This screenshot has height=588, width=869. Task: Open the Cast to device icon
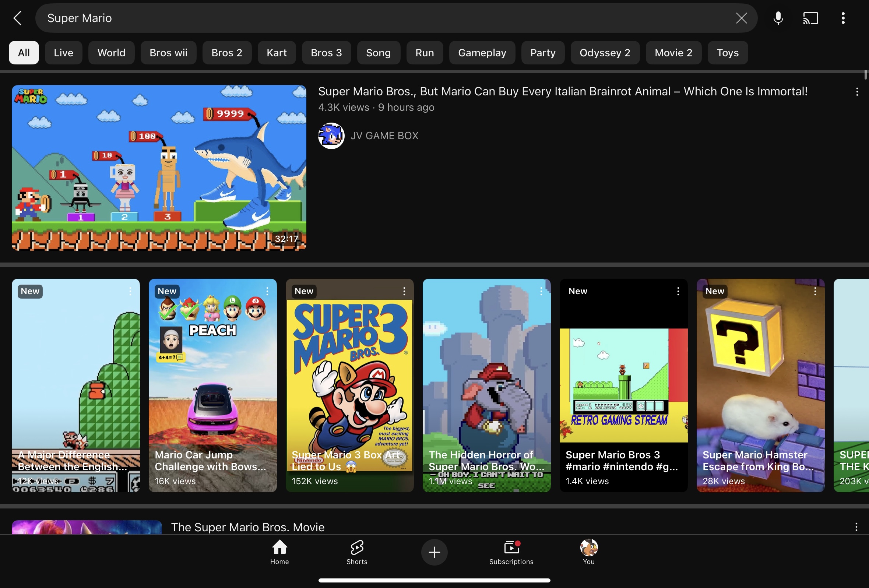click(x=811, y=18)
